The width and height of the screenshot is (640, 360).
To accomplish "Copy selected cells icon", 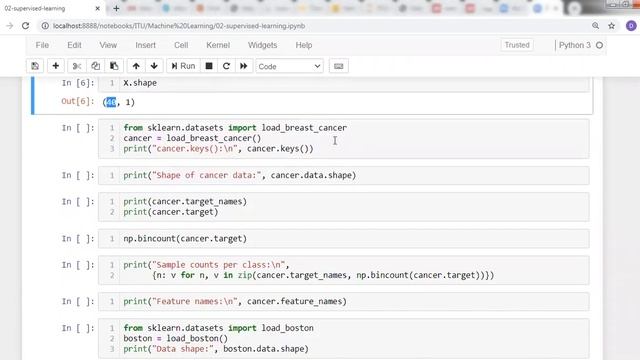I will pyautogui.click(x=96, y=66).
